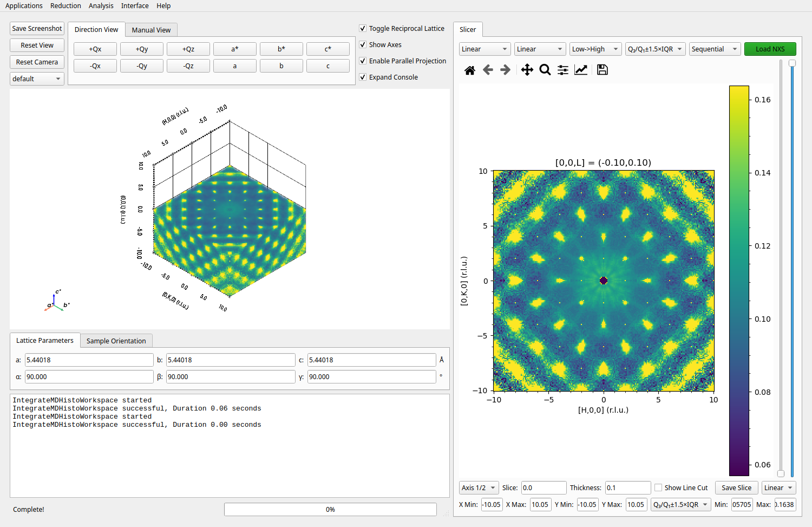
Task: Open the Configure subplots icon
Action: [x=563, y=70]
